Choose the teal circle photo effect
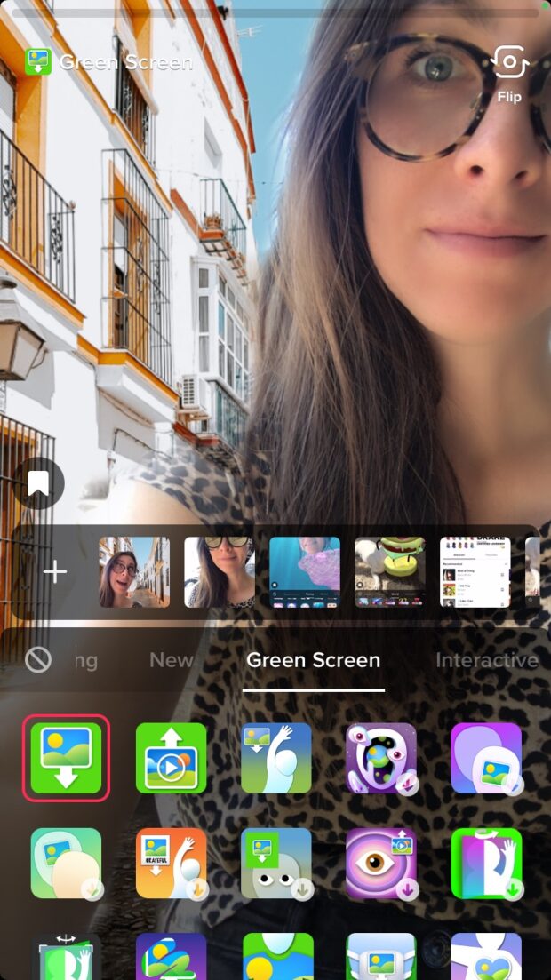The width and height of the screenshot is (551, 980). (67, 863)
